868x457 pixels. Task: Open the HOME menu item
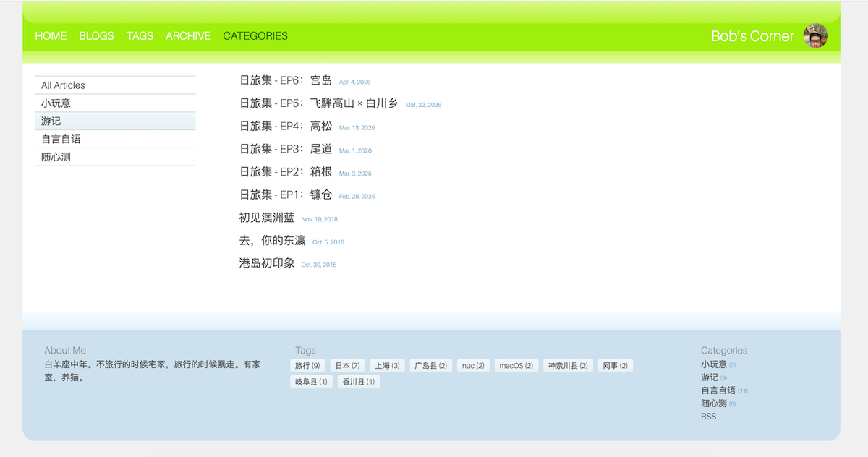tap(51, 35)
